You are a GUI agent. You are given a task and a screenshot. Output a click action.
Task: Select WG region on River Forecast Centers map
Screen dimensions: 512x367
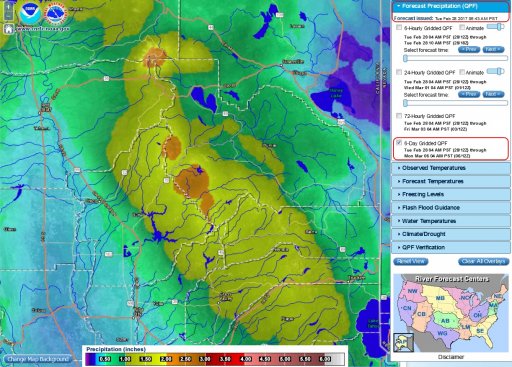[442, 333]
